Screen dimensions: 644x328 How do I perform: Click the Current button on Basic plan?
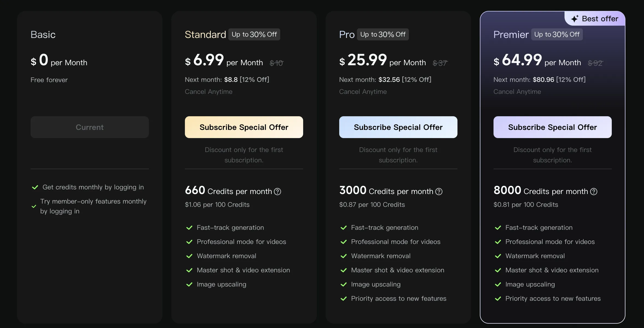pos(90,127)
